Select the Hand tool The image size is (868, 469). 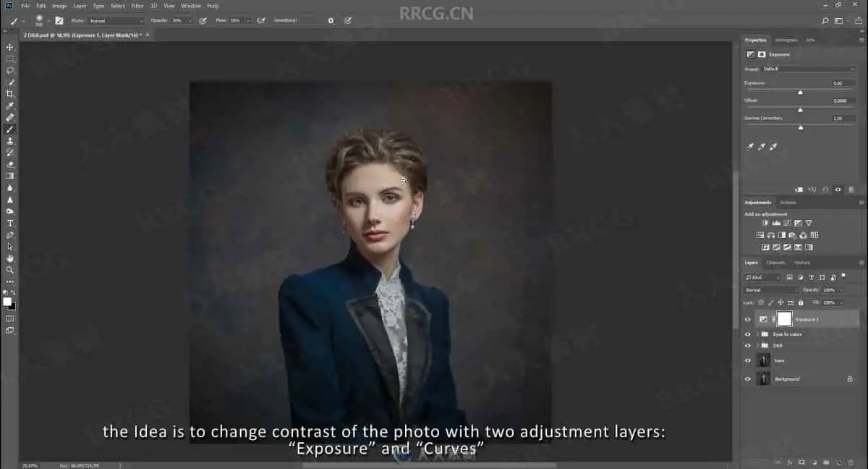click(x=10, y=258)
